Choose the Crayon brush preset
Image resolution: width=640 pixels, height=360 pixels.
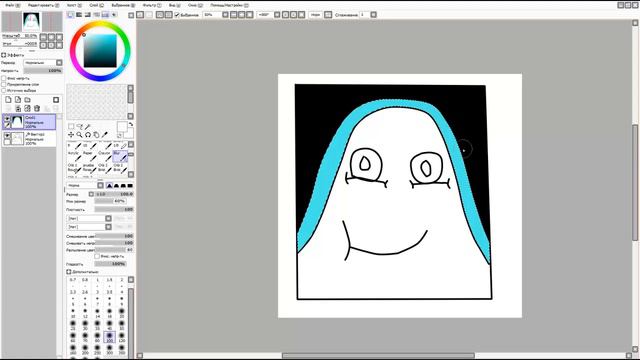tap(105, 156)
